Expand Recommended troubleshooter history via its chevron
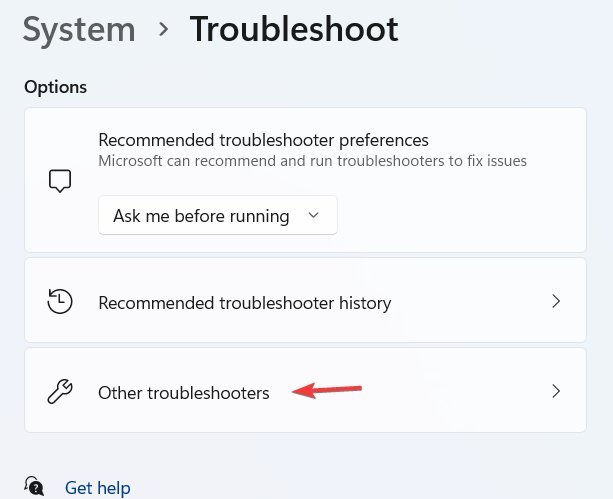 pos(557,302)
